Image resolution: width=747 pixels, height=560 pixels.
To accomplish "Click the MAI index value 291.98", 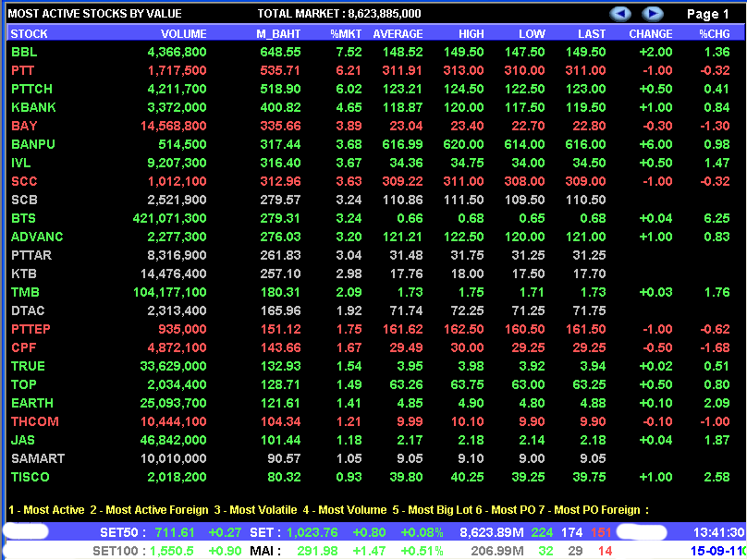I will click(x=317, y=552).
